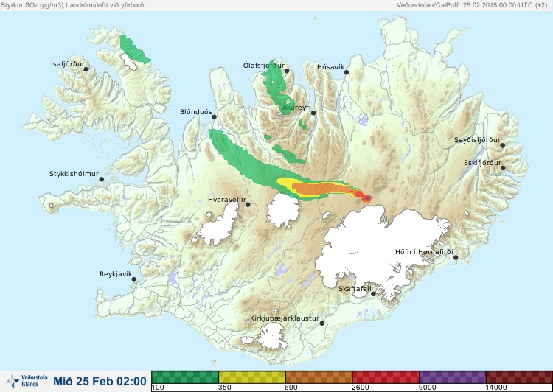Click the Skaftafell marker dot
The height and width of the screenshot is (392, 553).
[374, 294]
